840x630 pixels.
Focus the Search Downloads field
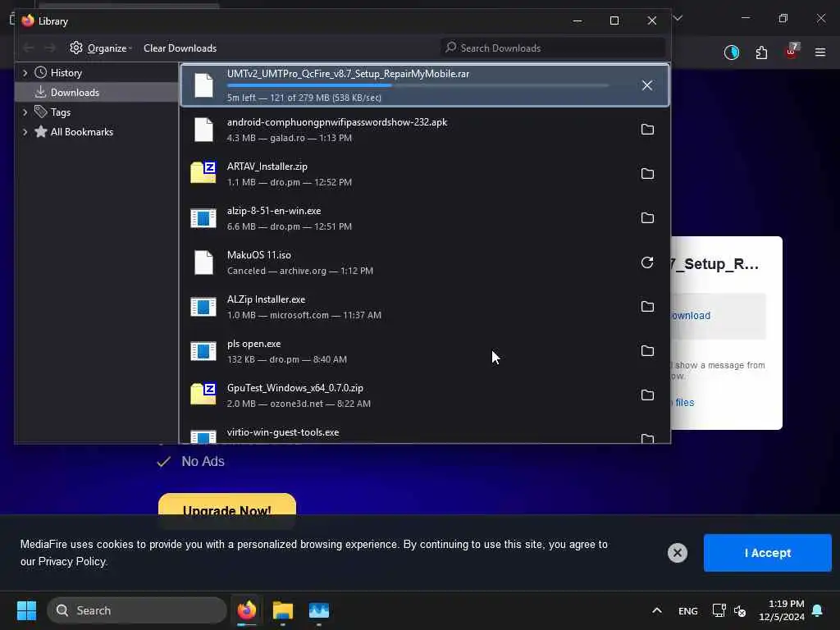pyautogui.click(x=553, y=48)
